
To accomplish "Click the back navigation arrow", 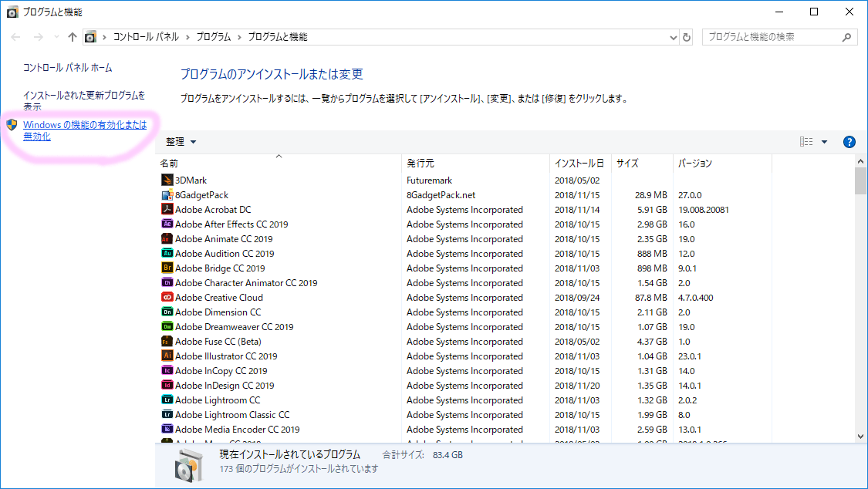I will click(15, 37).
